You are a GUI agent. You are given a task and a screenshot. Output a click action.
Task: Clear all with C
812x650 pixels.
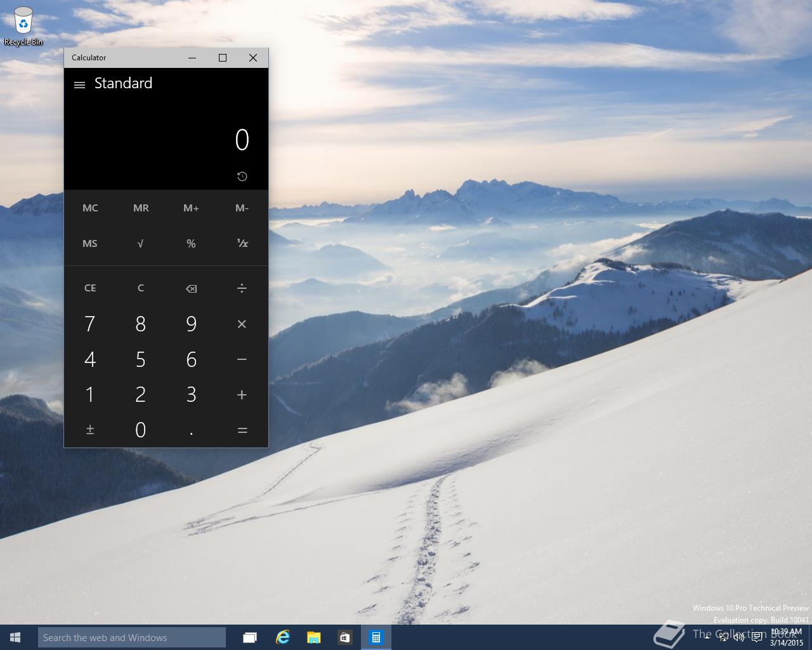(141, 288)
